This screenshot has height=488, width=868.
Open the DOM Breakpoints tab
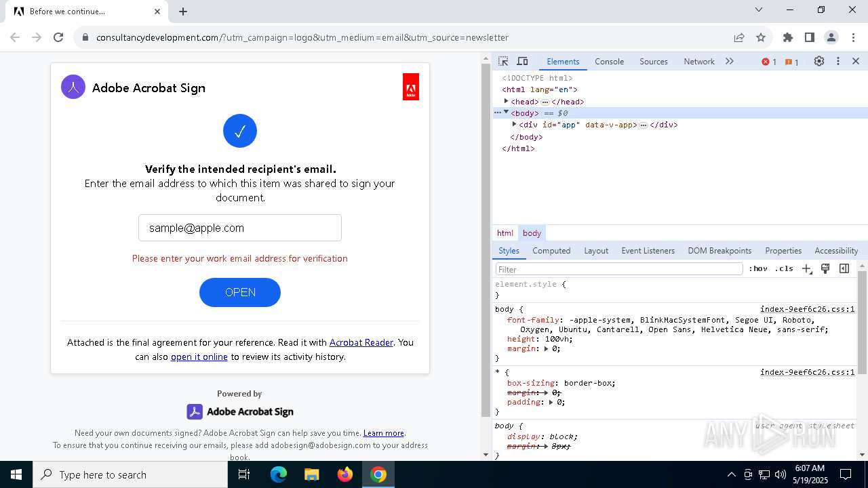pyautogui.click(x=719, y=250)
